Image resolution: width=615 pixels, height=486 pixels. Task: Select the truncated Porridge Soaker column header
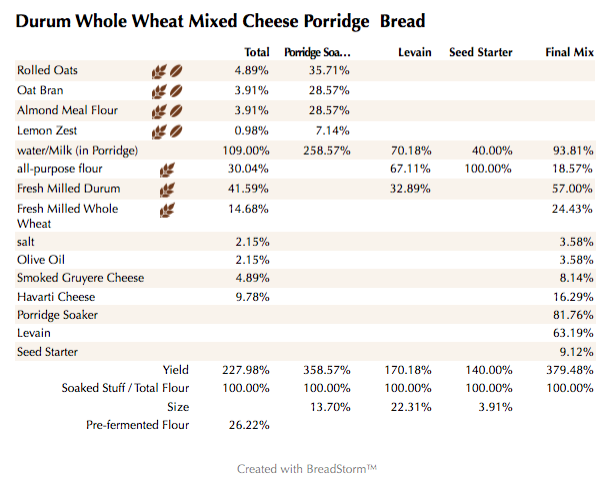[317, 52]
